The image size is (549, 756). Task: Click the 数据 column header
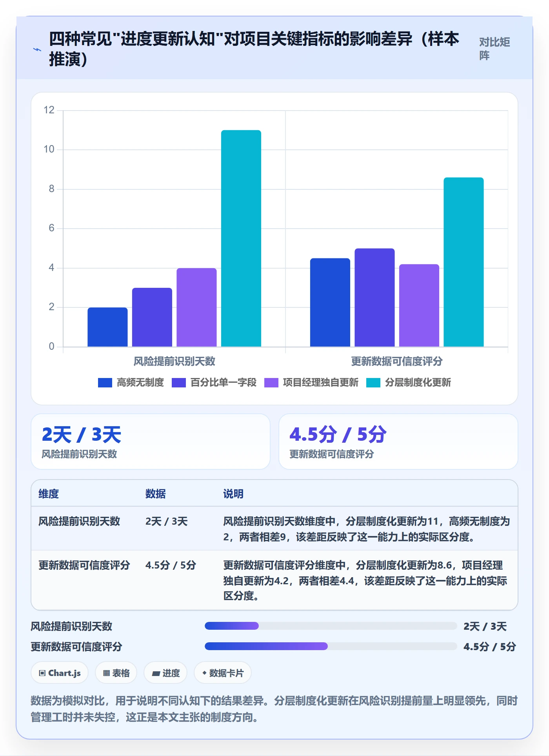156,494
